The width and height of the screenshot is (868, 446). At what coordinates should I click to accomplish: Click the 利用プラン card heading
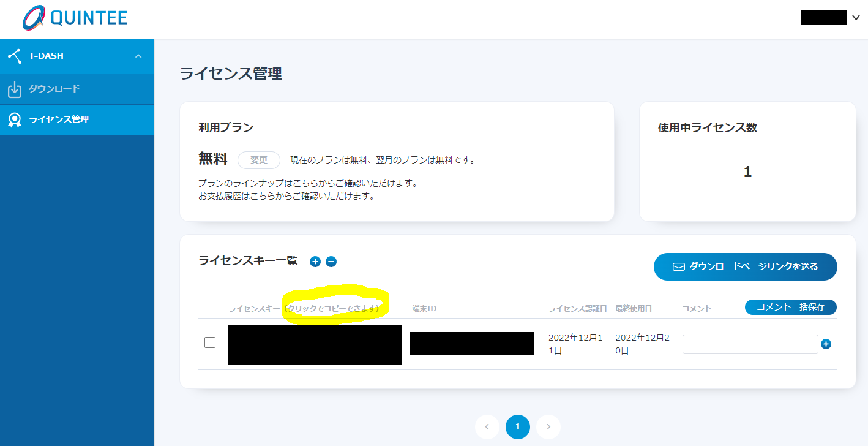[226, 128]
